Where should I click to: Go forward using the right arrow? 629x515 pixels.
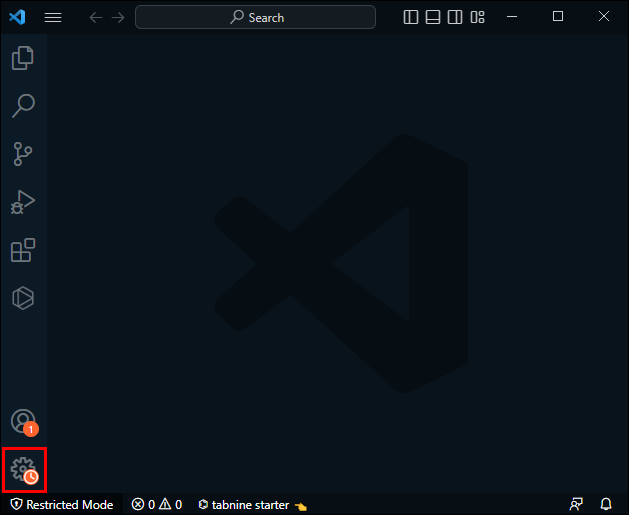118,17
